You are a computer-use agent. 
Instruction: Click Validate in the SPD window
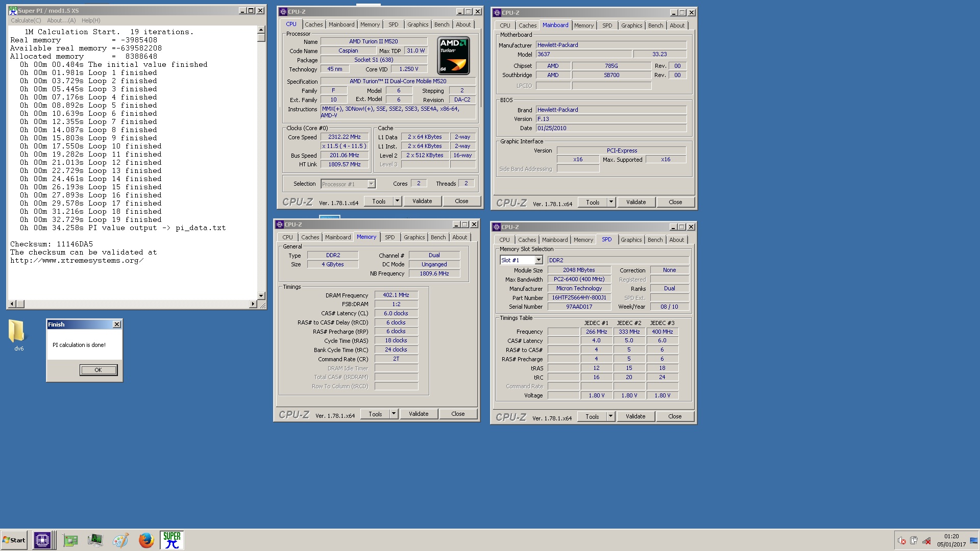click(x=635, y=416)
